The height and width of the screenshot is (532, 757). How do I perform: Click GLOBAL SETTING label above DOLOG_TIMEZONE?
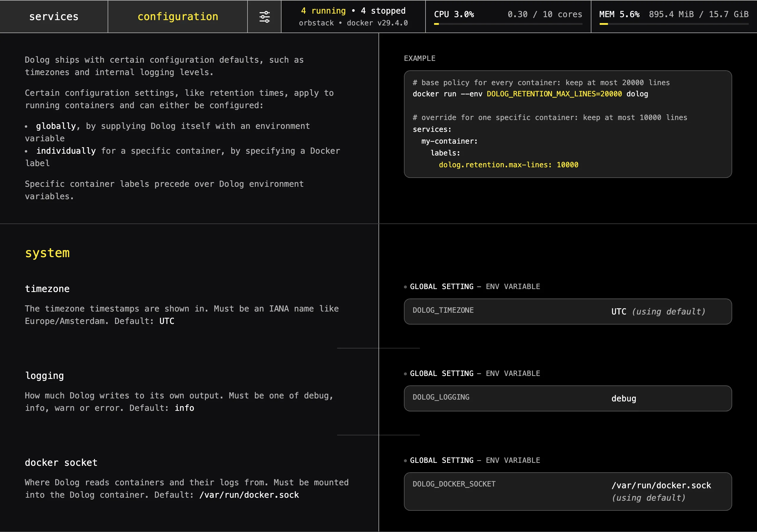pyautogui.click(x=441, y=286)
